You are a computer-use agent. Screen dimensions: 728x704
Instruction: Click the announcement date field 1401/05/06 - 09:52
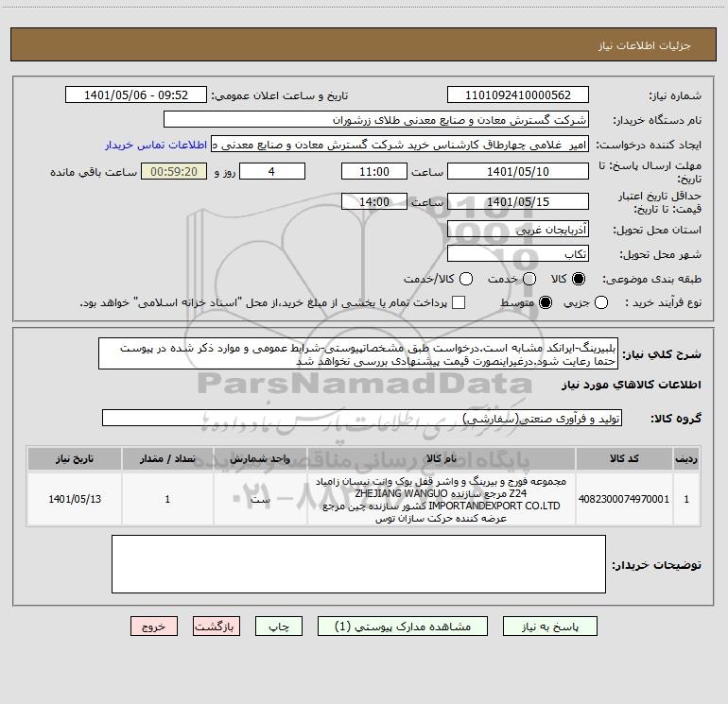[136, 95]
